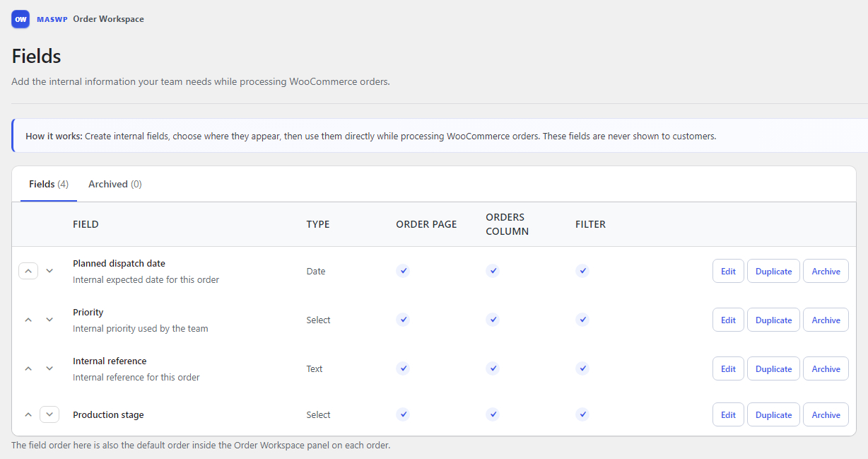Edit the Internal reference field

click(x=728, y=368)
